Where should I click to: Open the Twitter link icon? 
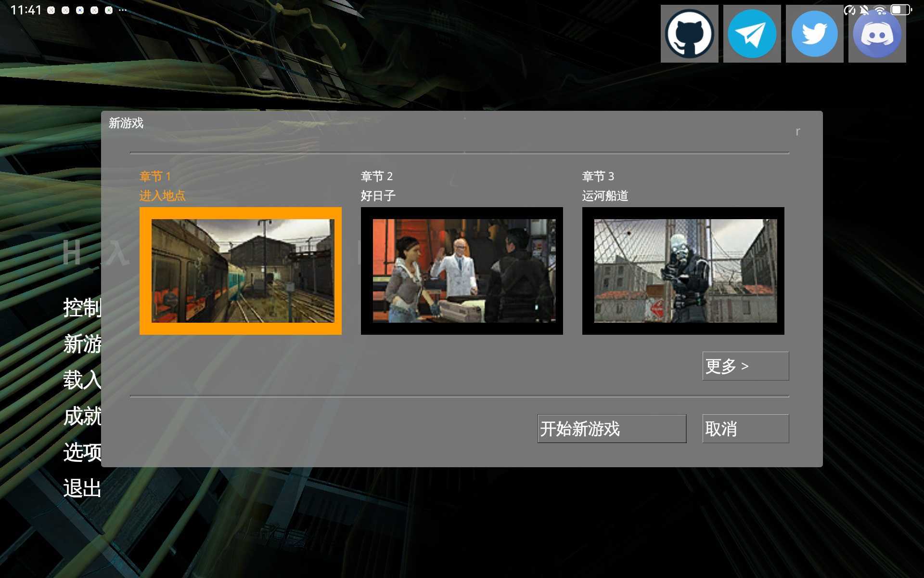click(814, 34)
